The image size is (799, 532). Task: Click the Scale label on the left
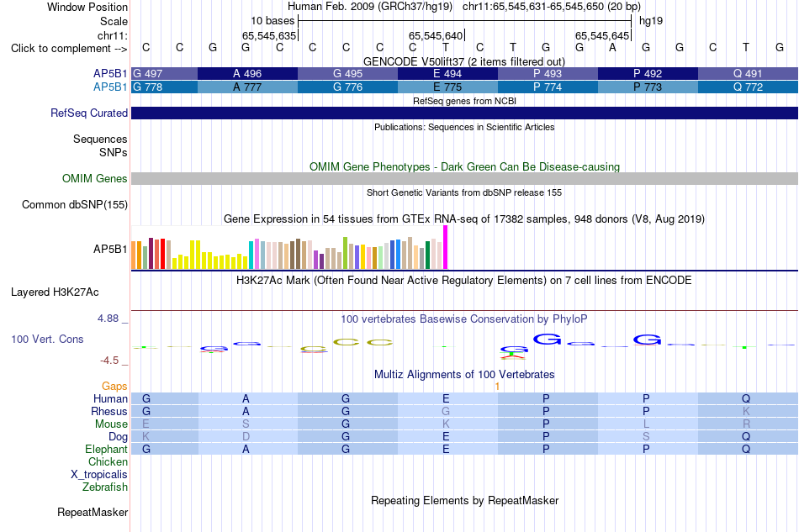114,21
